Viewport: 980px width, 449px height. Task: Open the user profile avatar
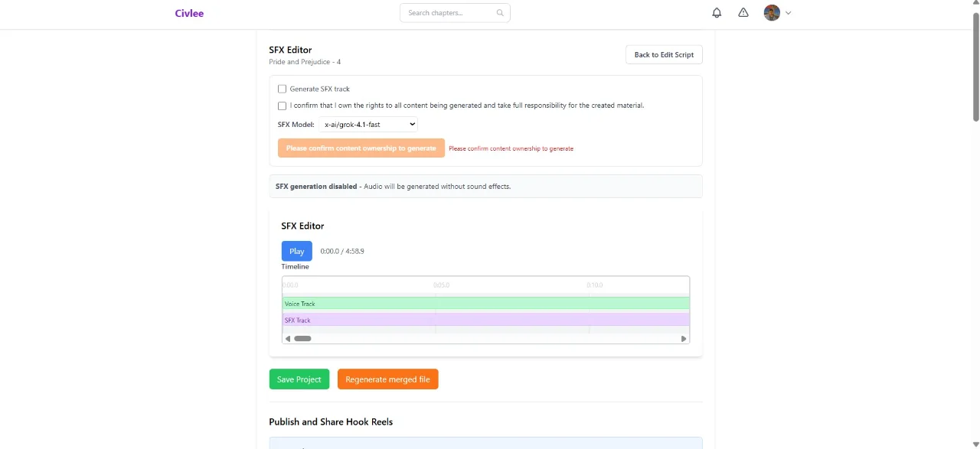click(x=772, y=13)
